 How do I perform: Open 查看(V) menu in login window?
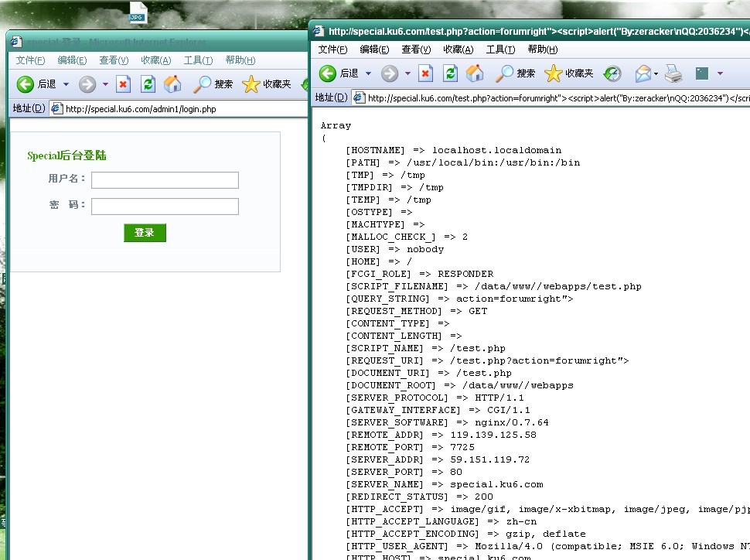[114, 60]
